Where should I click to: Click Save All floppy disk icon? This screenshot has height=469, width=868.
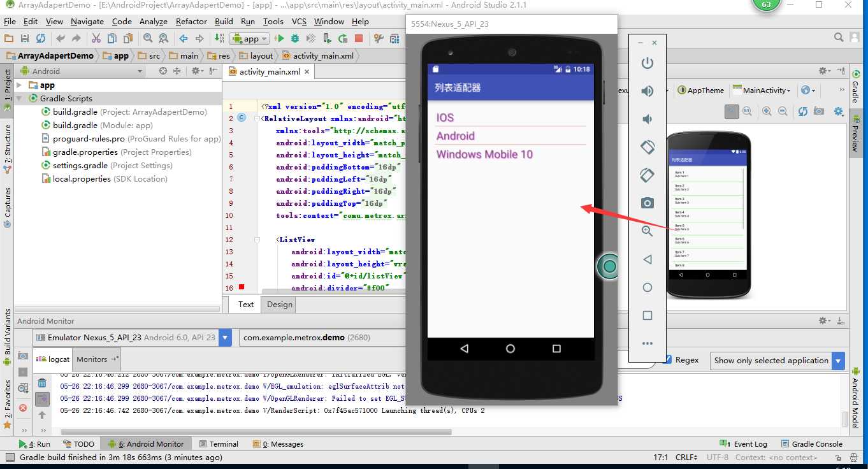point(25,38)
